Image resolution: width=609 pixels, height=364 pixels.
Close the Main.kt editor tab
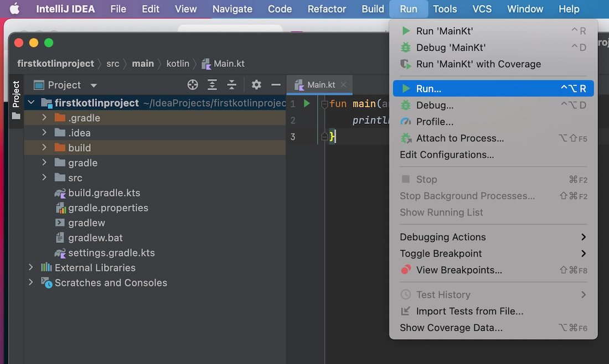click(x=343, y=85)
